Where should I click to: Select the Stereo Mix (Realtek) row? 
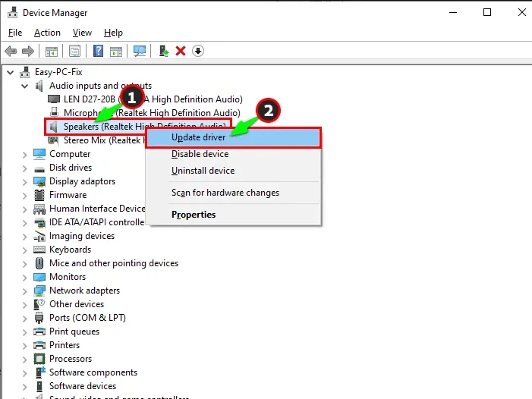point(96,140)
